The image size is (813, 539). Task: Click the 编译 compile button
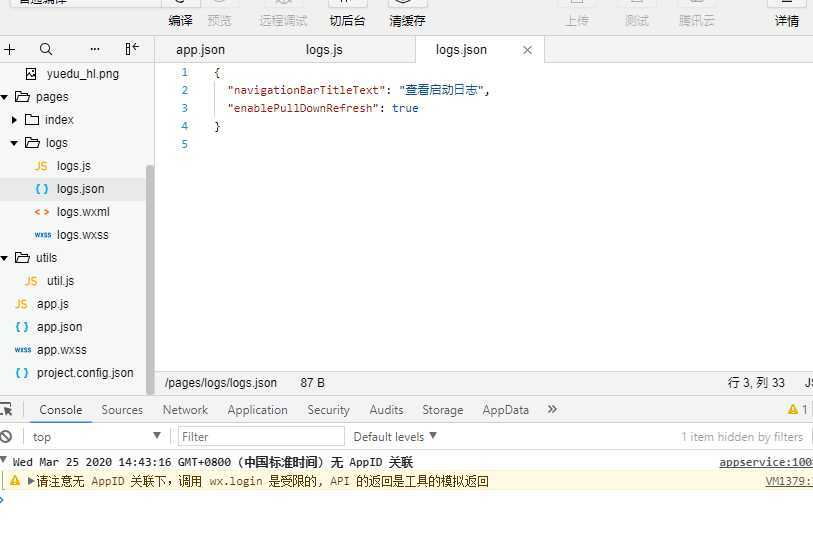click(180, 21)
